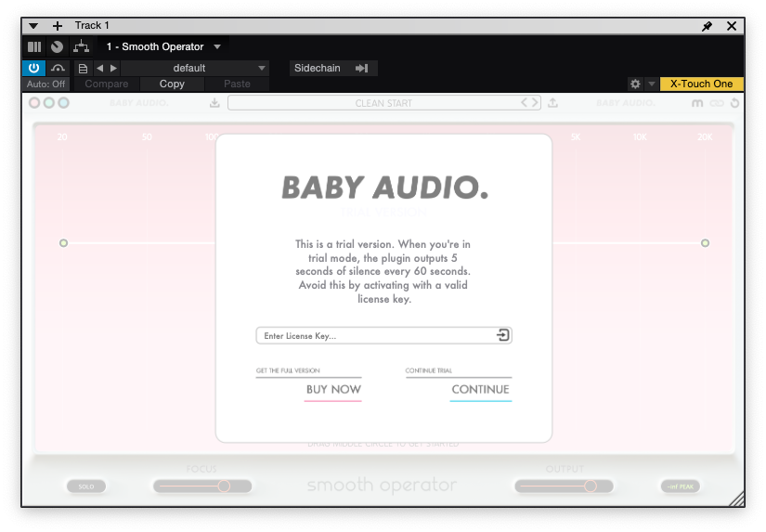Go to the next preset arrow

tap(113, 68)
